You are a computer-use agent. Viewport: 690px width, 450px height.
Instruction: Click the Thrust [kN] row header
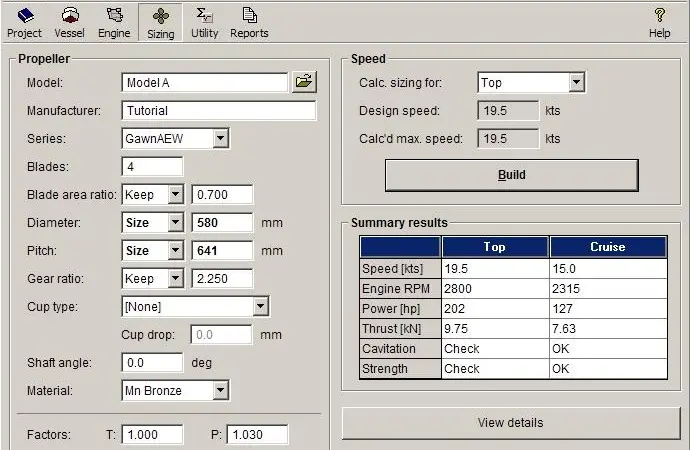point(400,329)
